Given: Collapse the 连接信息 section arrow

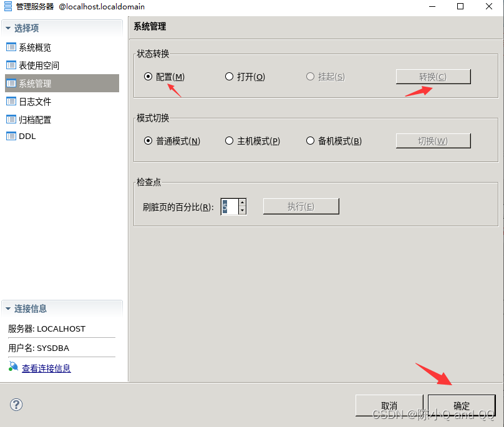Looking at the screenshot, I should (8, 309).
